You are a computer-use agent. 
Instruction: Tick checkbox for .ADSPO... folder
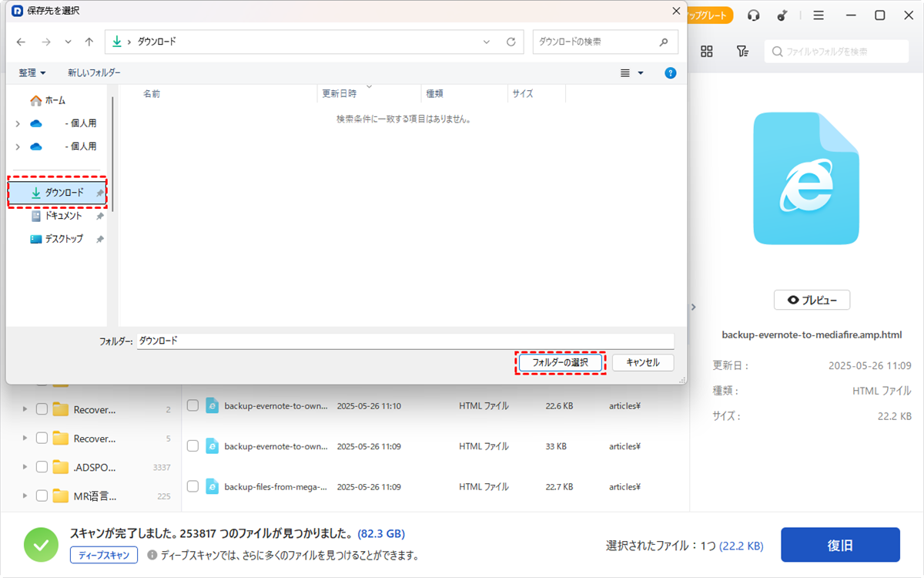[x=42, y=467]
